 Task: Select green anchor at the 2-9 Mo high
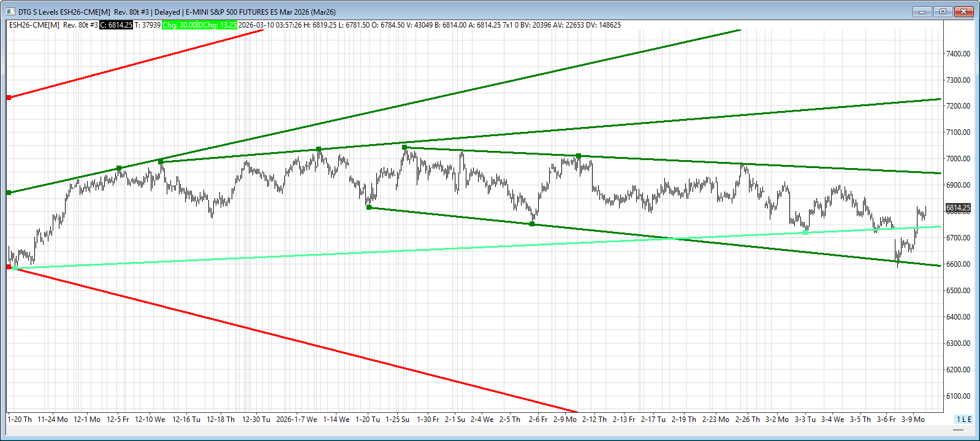click(x=579, y=156)
